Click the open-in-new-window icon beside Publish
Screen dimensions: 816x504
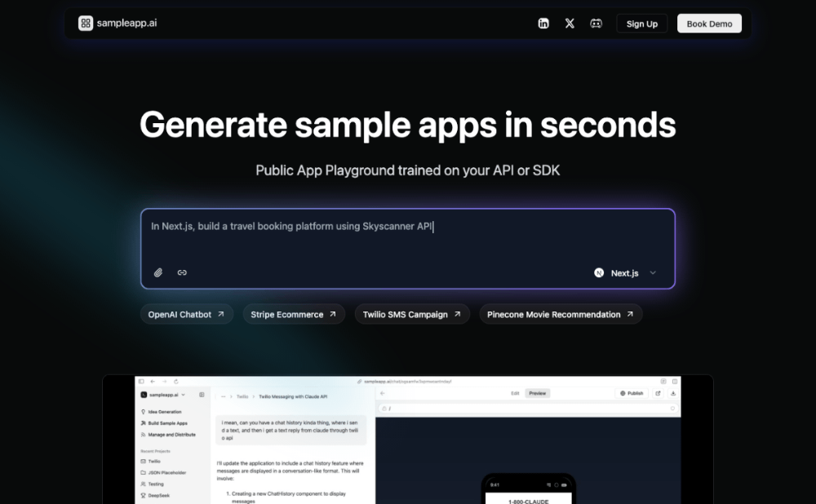[x=658, y=393]
